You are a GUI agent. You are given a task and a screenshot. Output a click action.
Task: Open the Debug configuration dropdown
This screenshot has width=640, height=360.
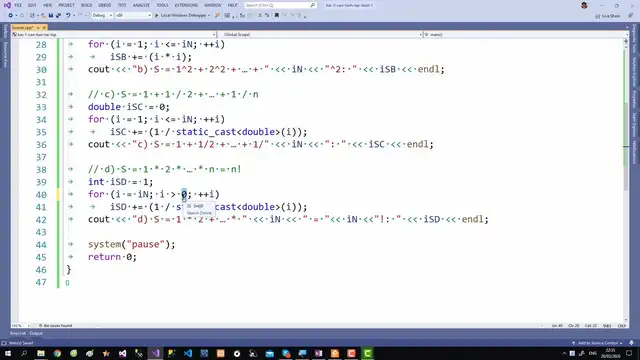[x=102, y=16]
